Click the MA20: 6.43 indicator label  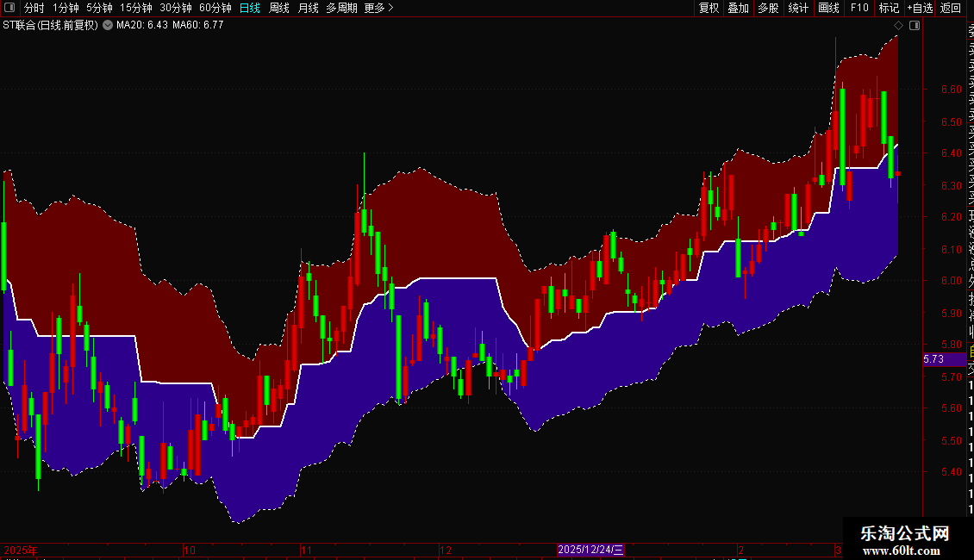pyautogui.click(x=141, y=25)
